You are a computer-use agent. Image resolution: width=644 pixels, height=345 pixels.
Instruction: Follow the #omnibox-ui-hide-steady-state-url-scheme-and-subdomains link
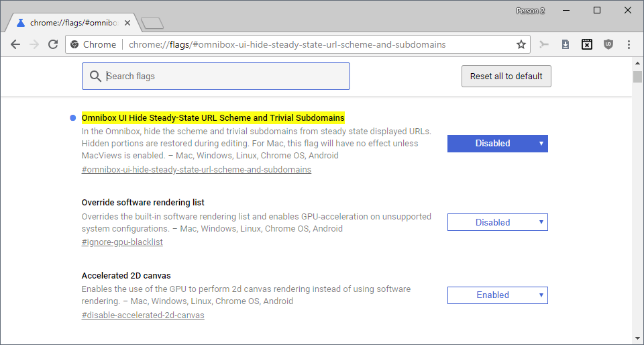coord(197,170)
